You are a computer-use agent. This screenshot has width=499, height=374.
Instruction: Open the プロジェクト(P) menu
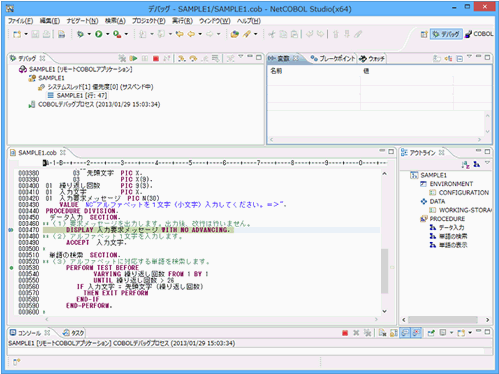coord(149,21)
